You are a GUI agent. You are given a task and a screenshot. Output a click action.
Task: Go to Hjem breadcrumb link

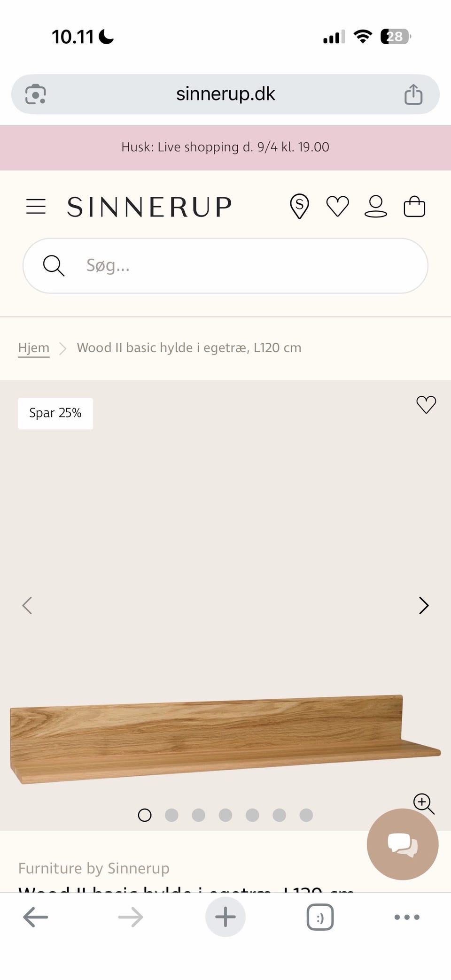[34, 348]
